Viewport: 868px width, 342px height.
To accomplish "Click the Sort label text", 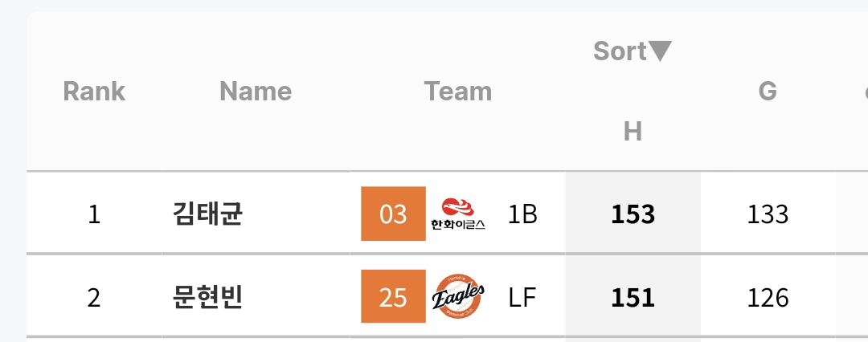I will [x=620, y=51].
